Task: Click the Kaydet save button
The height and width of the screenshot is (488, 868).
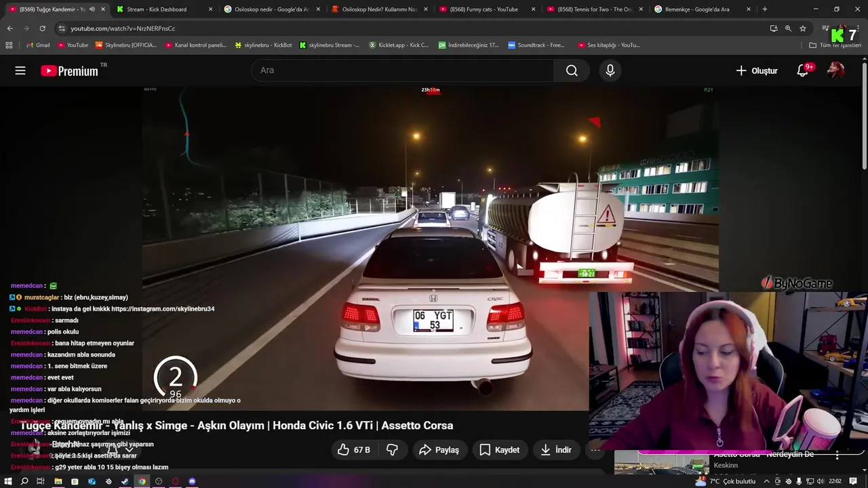Action: (x=500, y=449)
